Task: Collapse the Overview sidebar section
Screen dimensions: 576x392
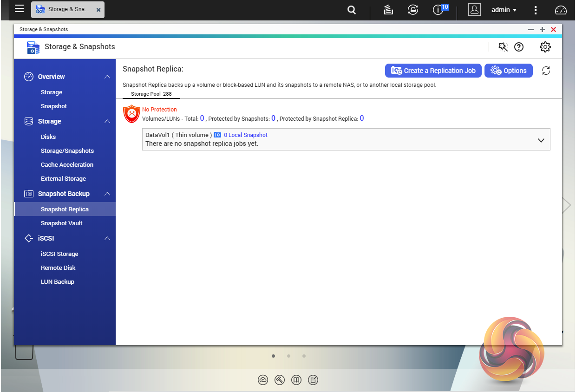Action: 107,77
